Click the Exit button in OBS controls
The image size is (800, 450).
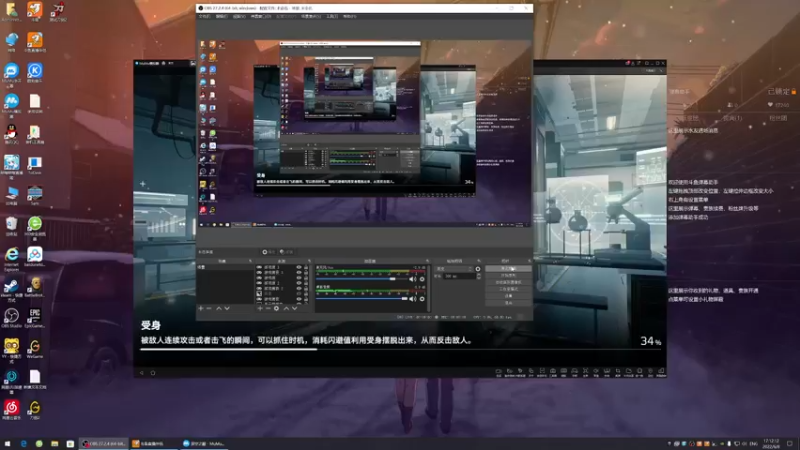coord(508,303)
